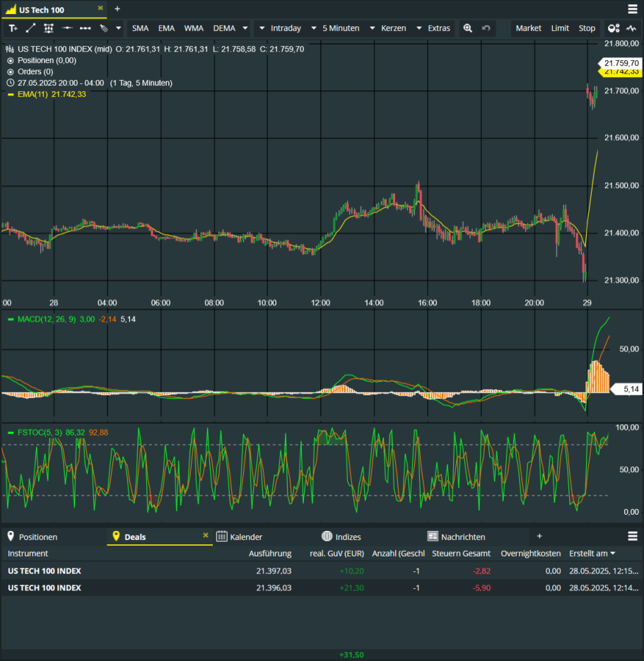Click the yellow Deals pin icon

coord(117,536)
